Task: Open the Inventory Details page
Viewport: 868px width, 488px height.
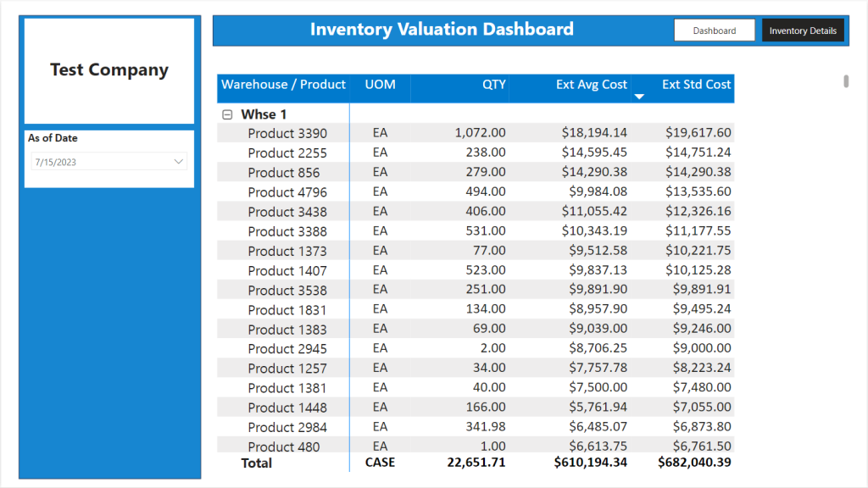Action: coord(803,30)
